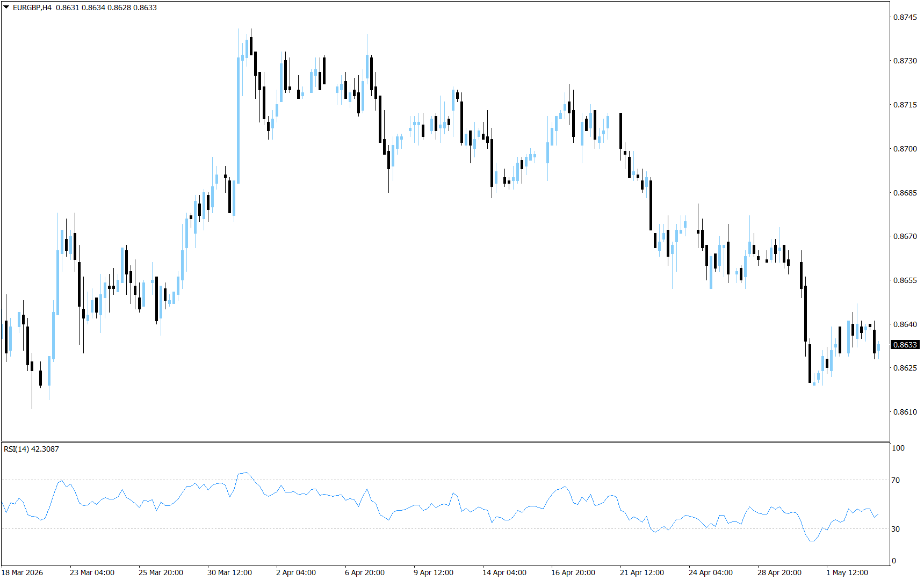Click the EURGBP,H4 chart title text
Screen dimensions: 924x580
point(32,8)
